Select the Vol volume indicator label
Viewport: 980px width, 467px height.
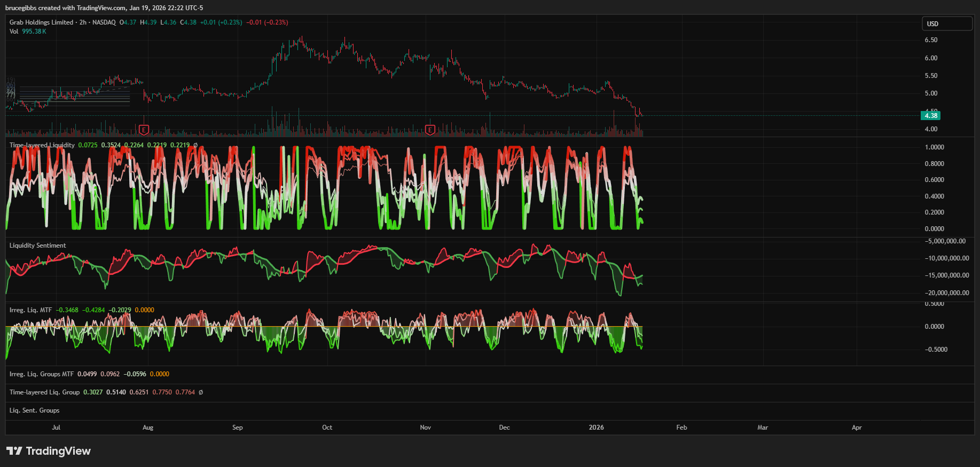click(14, 31)
